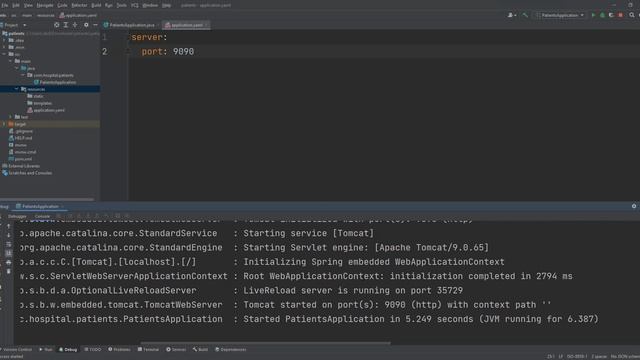Open Terminal tool window
The image size is (640, 360).
(148, 349)
